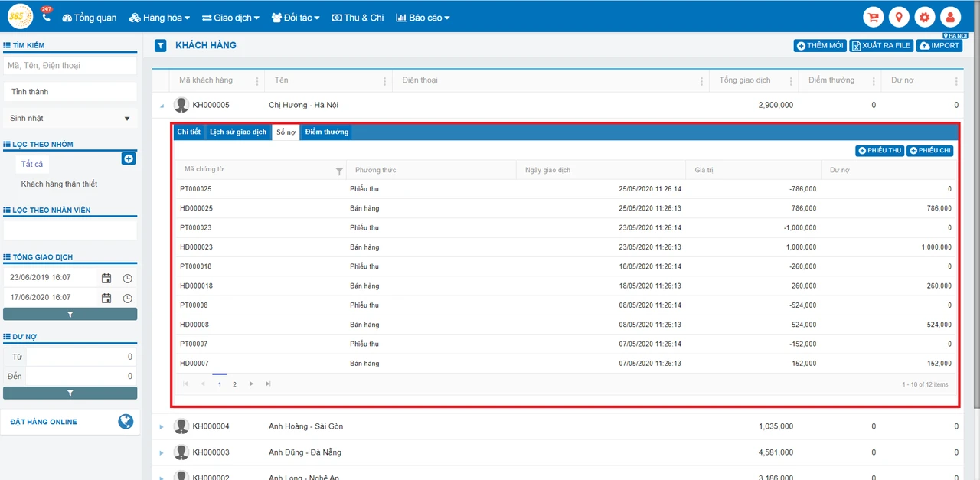Open the Hàng hóa dropdown menu
The height and width of the screenshot is (480, 980).
point(159,17)
